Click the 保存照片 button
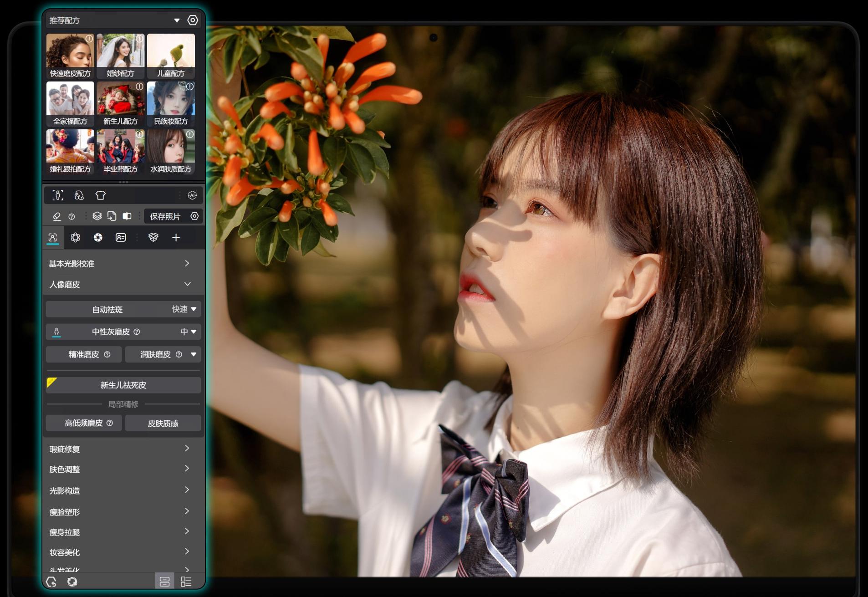Image resolution: width=868 pixels, height=597 pixels. tap(165, 216)
